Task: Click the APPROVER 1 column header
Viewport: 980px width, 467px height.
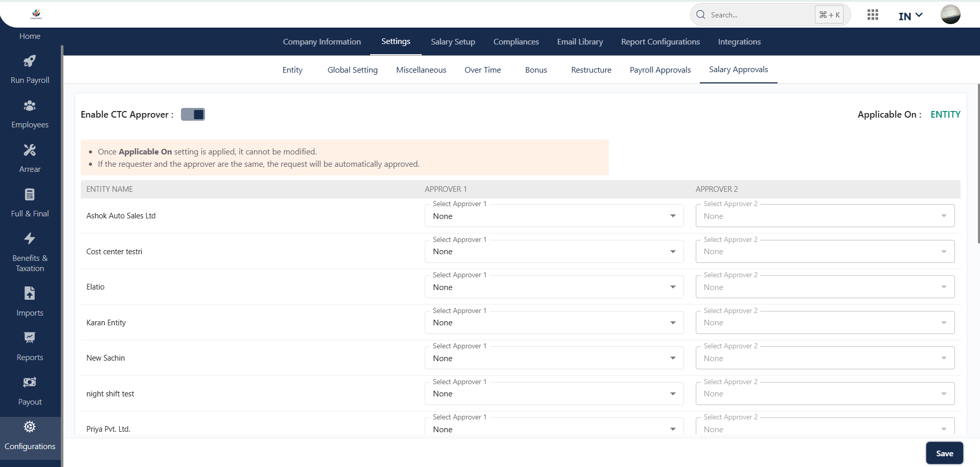Action: (x=446, y=189)
